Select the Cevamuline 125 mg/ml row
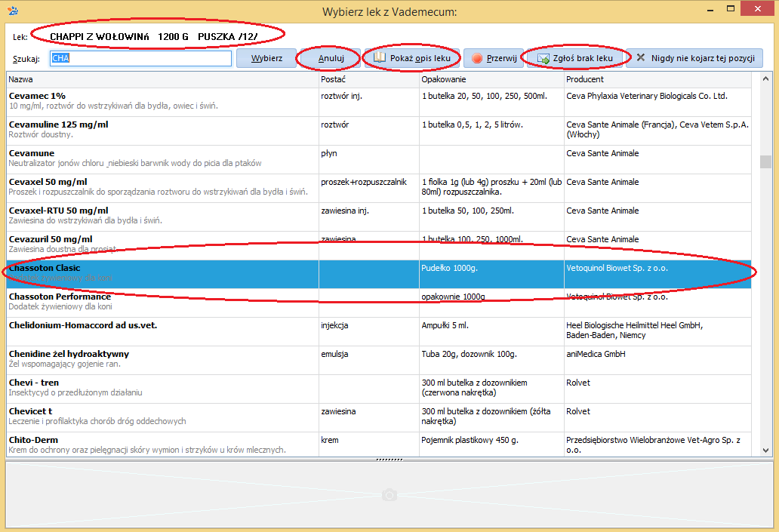The width and height of the screenshot is (779, 532). pyautogui.click(x=379, y=131)
